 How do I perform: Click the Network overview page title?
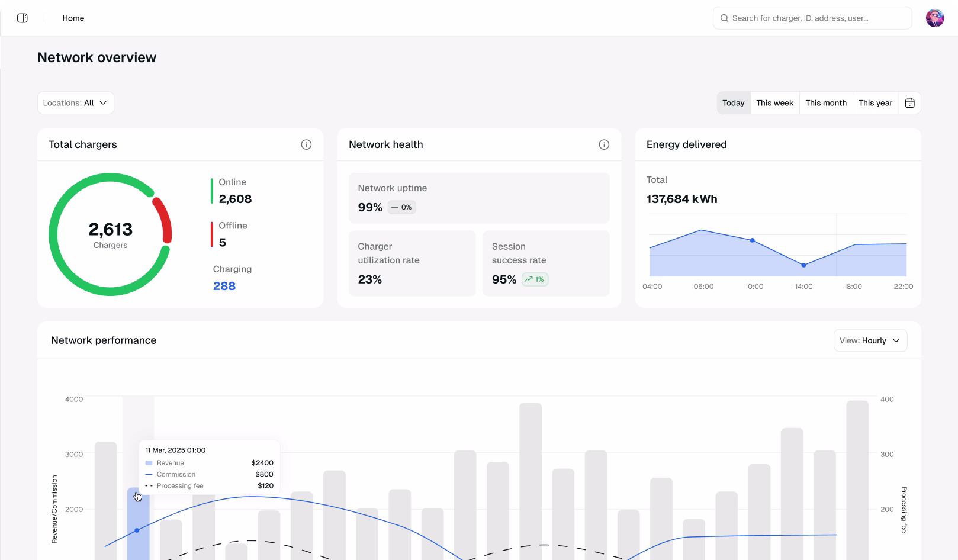[x=97, y=57]
